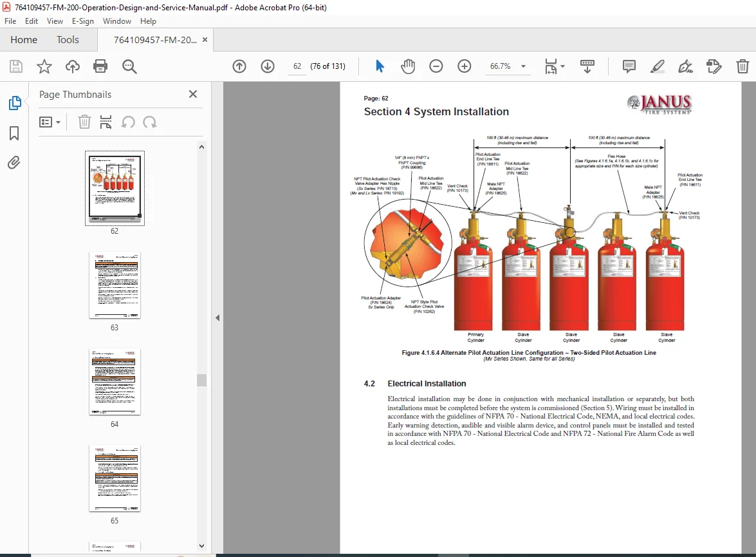Click the Figure 4.1.6.4 caption text
Image resolution: width=756 pixels, height=557 pixels.
(x=529, y=353)
